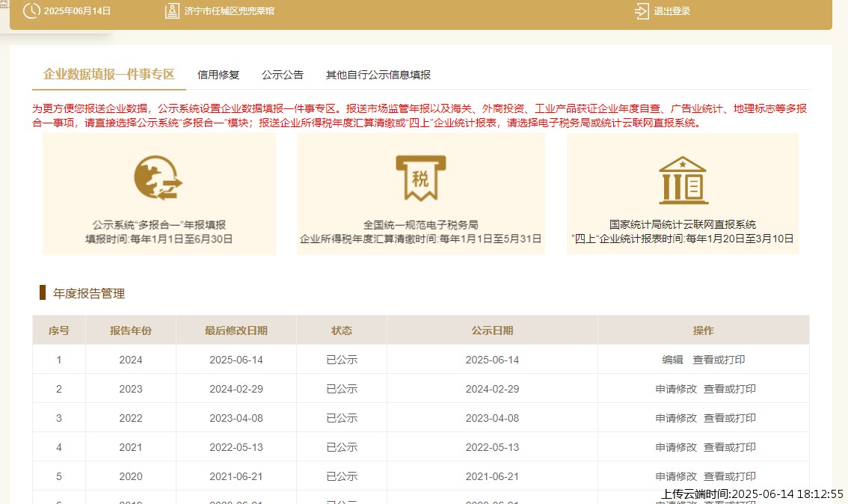The image size is (848, 504).
Task: Open the statistics bureau building icon
Action: [x=683, y=180]
